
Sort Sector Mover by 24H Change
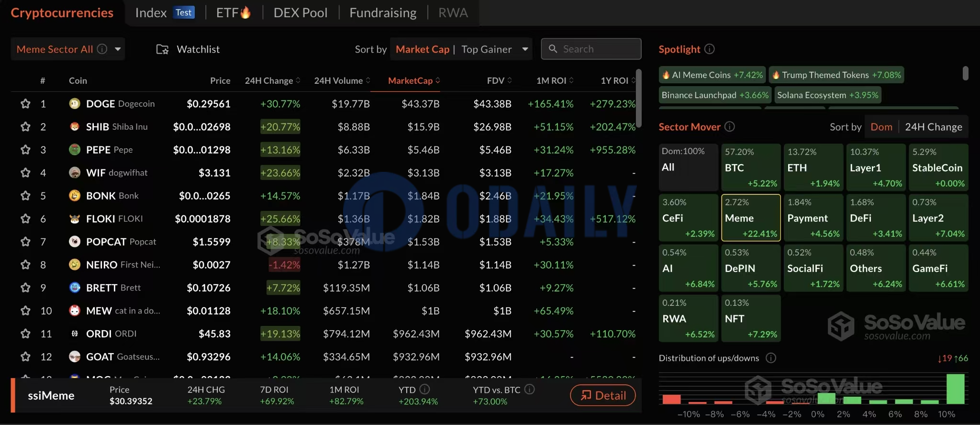pos(934,127)
